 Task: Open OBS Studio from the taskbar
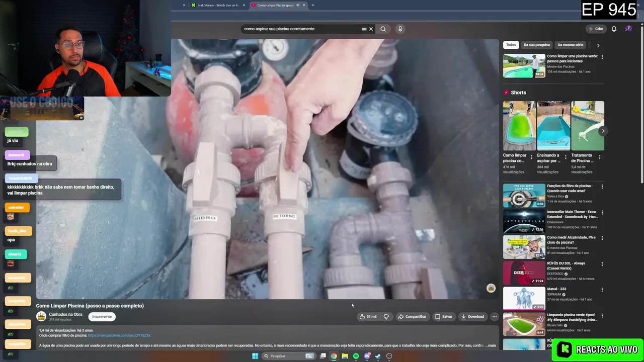389,356
